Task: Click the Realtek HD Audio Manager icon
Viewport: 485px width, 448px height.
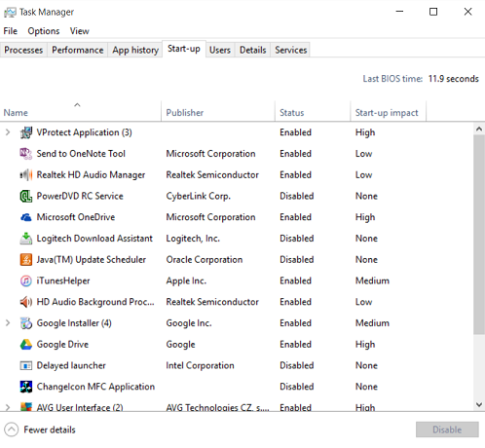Action: click(26, 175)
